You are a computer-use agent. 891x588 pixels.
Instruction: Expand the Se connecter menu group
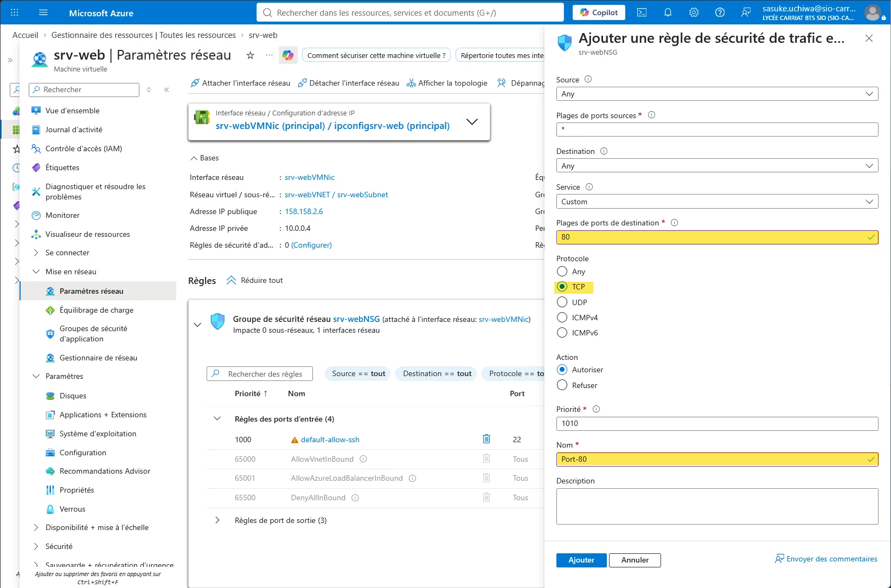[x=36, y=253]
